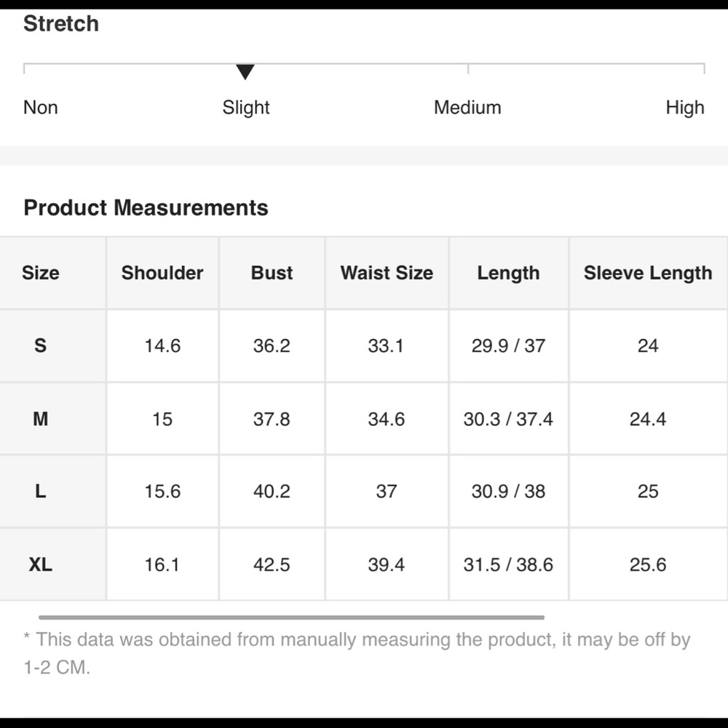The image size is (728, 728).
Task: Click the Waist Size column header
Action: tap(387, 272)
